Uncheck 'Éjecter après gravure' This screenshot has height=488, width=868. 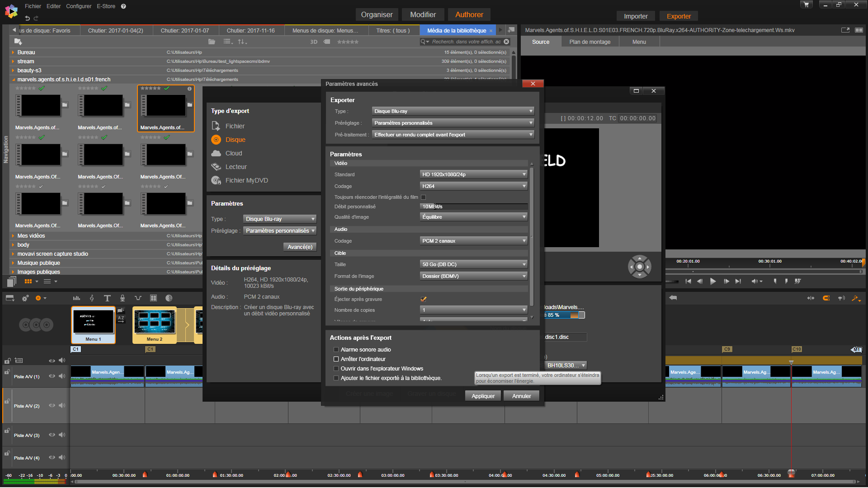tap(423, 299)
